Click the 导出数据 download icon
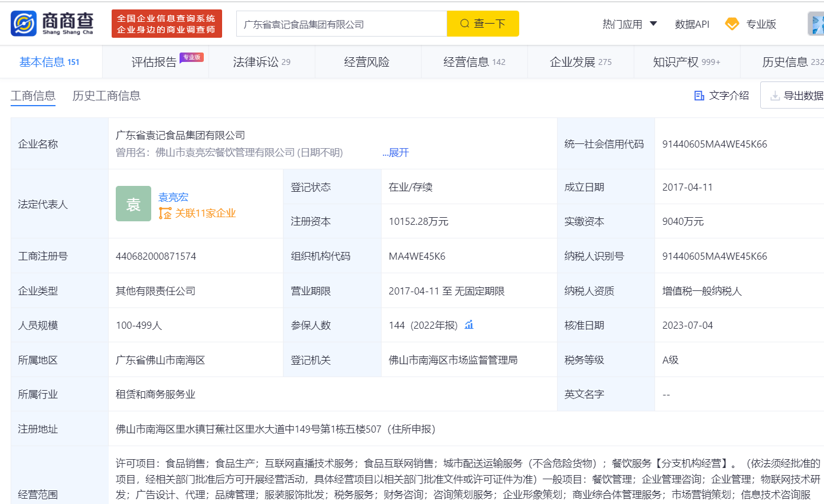 click(775, 96)
